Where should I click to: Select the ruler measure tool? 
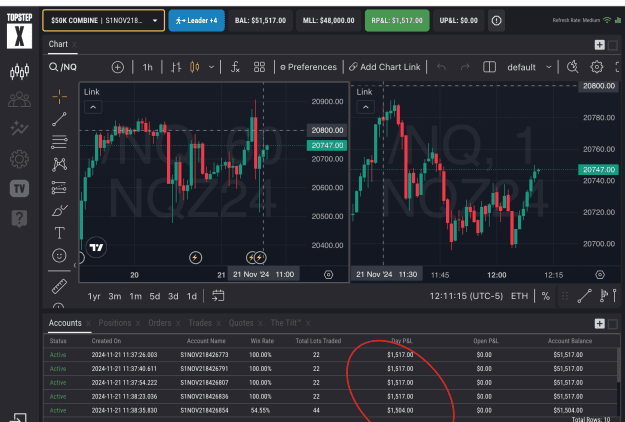[59, 286]
